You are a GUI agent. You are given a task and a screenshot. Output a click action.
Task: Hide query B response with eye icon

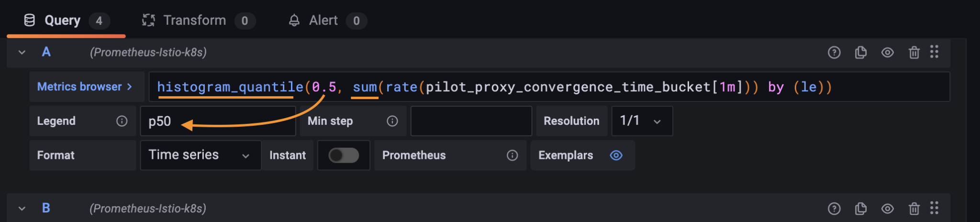(x=888, y=209)
